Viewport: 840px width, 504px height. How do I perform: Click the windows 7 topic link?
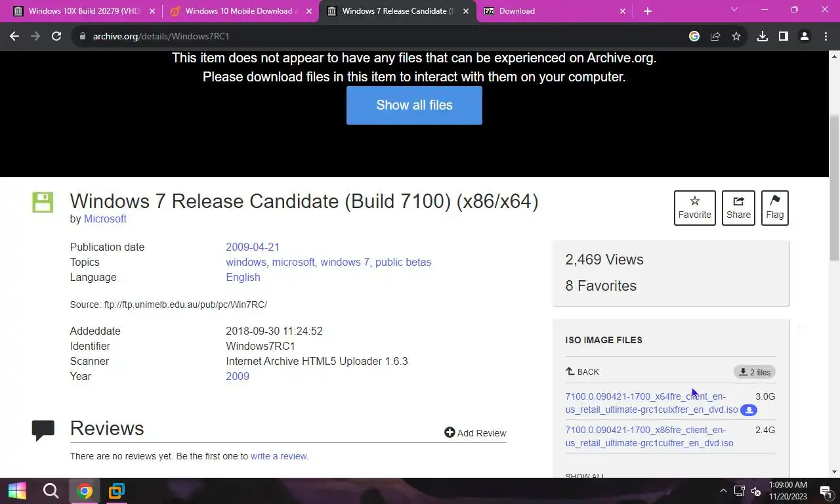tap(345, 262)
